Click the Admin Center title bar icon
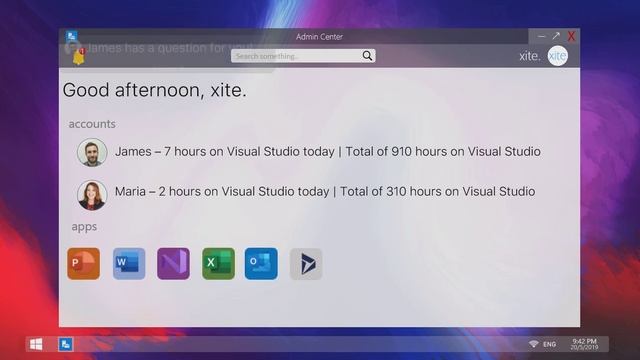This screenshot has height=360, width=640. tap(71, 36)
